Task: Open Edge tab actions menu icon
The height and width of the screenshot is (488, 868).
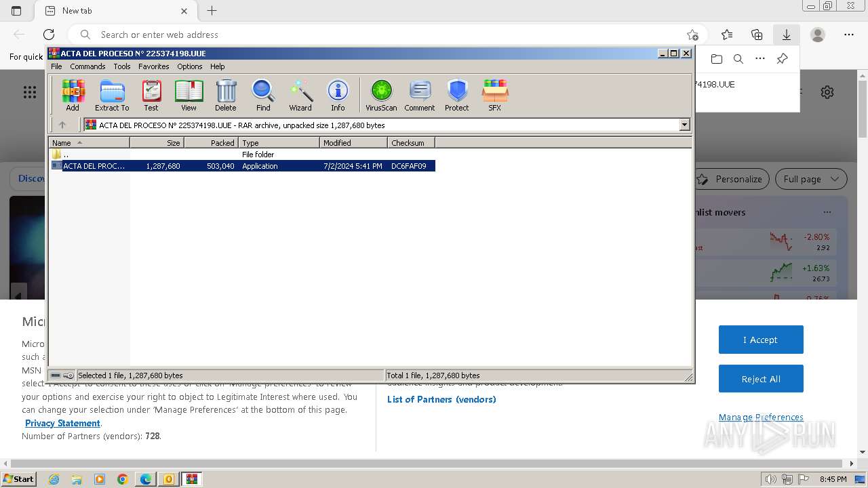Action: click(16, 11)
